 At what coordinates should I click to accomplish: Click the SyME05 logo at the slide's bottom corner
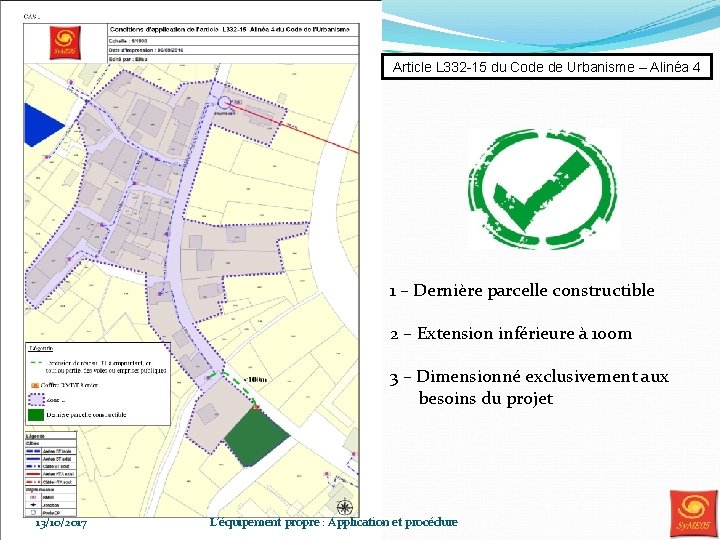click(693, 513)
